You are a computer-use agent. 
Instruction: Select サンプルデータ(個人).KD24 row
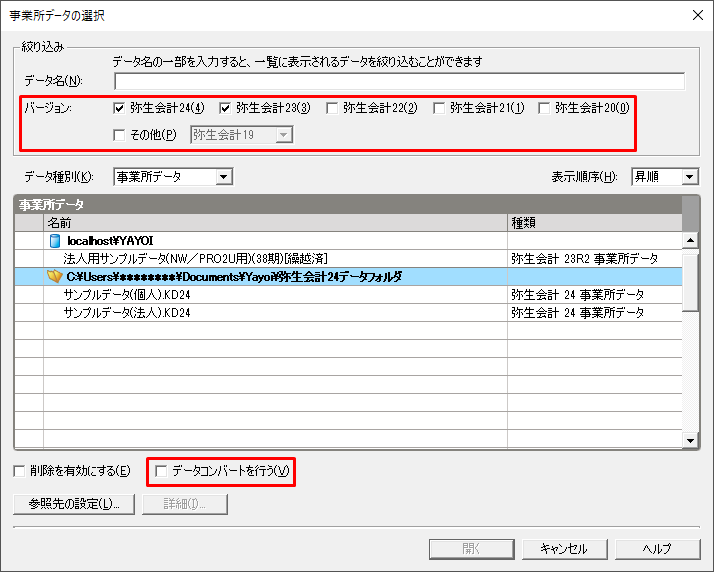tap(348, 295)
